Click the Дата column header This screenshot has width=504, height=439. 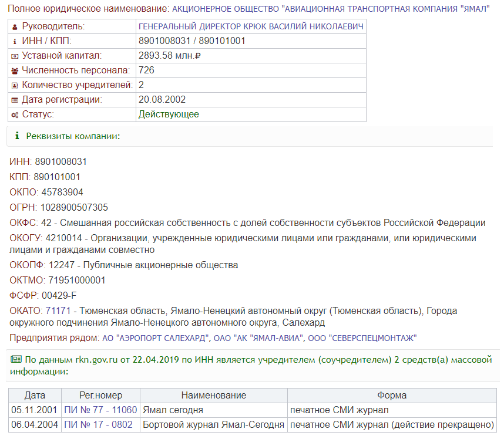35,396
